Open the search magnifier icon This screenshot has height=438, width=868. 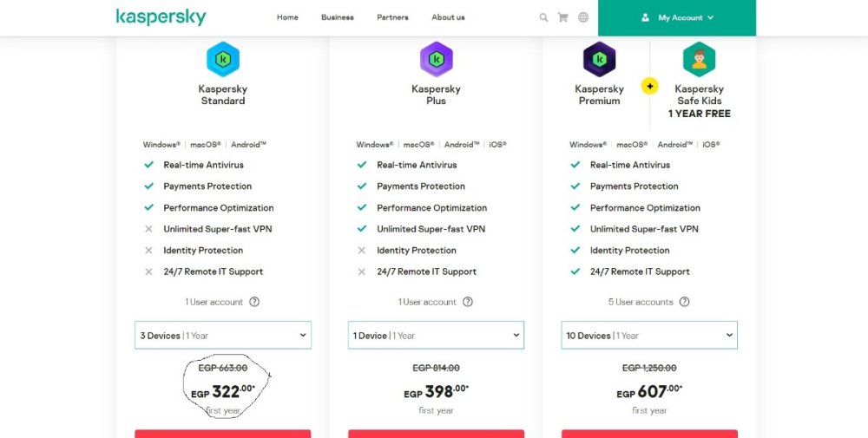(x=543, y=17)
